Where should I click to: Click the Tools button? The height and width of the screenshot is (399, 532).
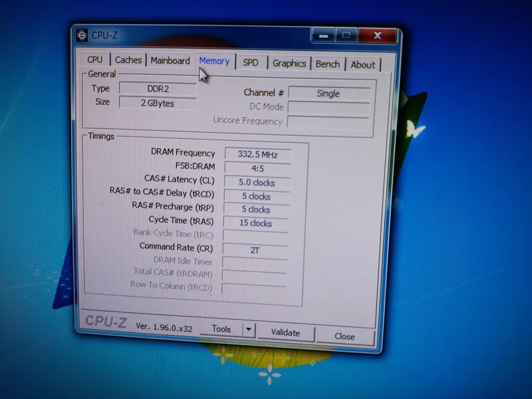(221, 329)
